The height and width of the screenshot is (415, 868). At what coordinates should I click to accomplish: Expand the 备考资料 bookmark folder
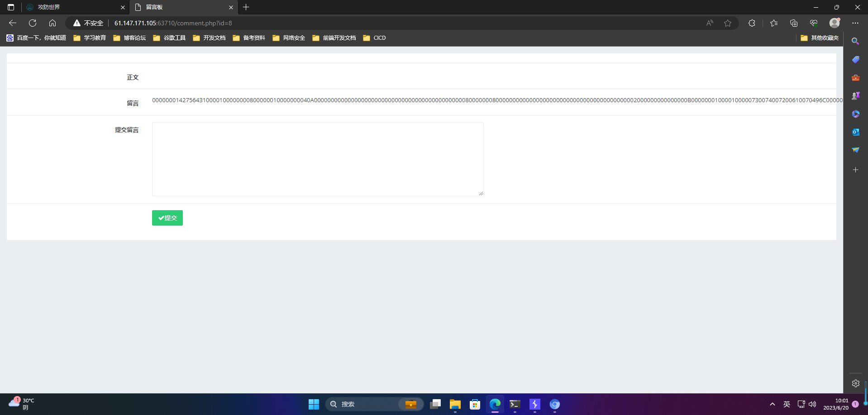[249, 38]
